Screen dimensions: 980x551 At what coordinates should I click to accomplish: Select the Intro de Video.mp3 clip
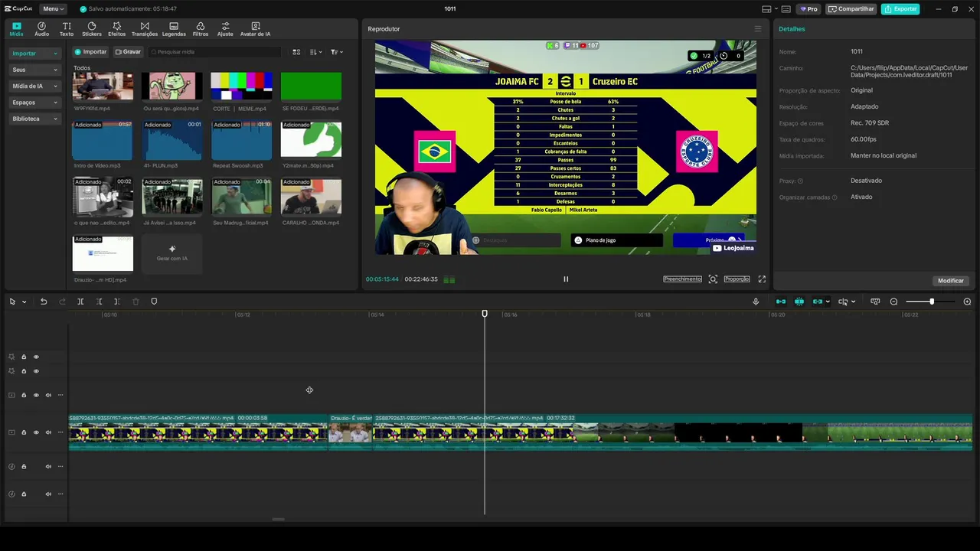tap(102, 140)
